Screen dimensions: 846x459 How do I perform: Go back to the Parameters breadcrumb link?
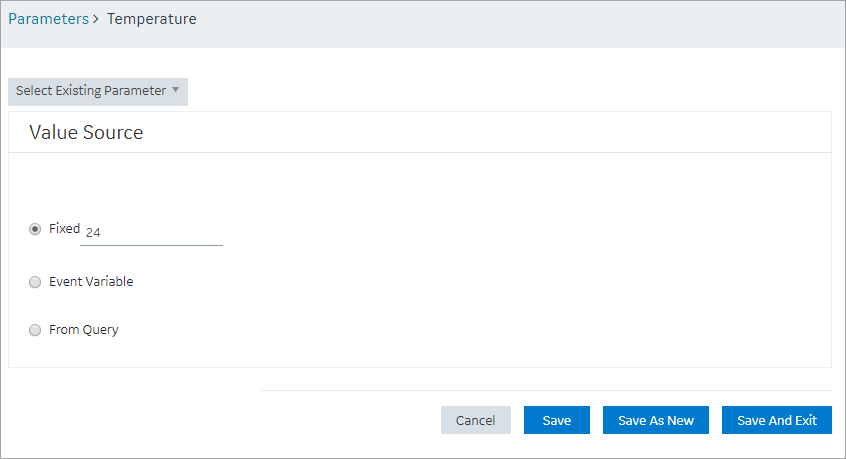click(49, 19)
